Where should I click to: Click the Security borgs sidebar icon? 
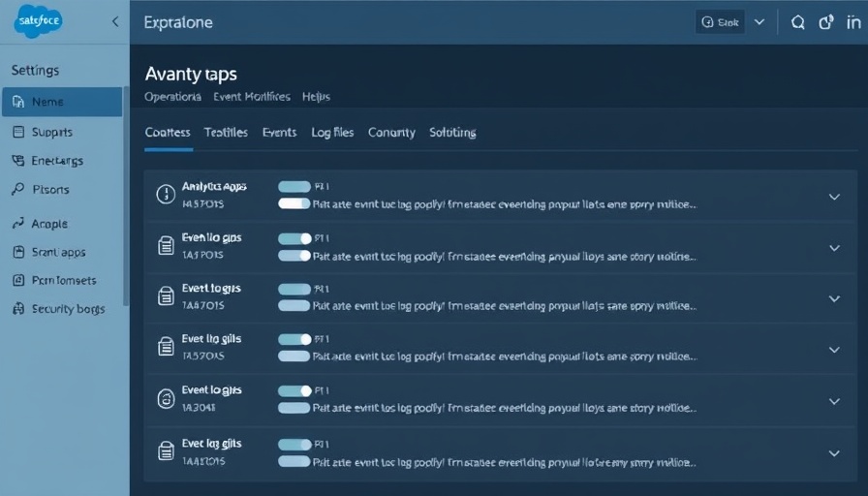coord(18,309)
